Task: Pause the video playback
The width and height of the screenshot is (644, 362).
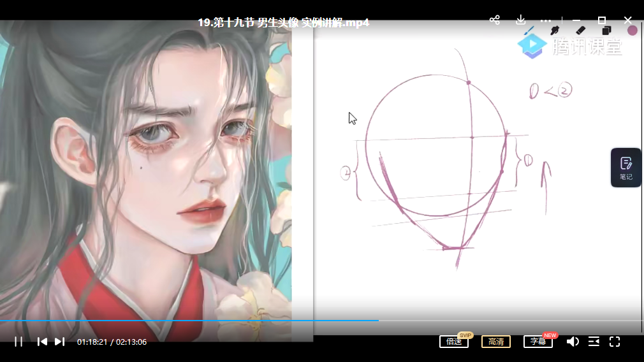Action: (x=18, y=342)
